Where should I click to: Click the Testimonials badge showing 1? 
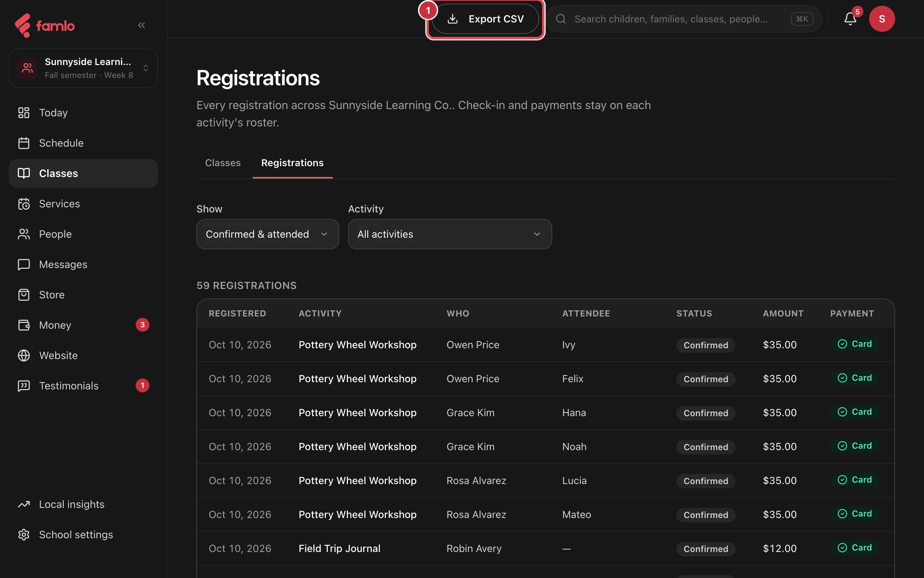click(x=143, y=385)
